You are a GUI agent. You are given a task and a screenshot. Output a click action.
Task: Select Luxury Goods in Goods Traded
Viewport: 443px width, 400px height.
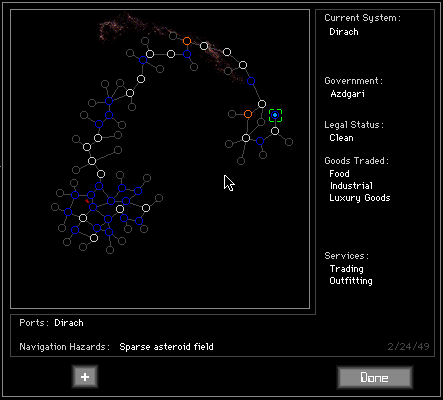[x=360, y=198]
